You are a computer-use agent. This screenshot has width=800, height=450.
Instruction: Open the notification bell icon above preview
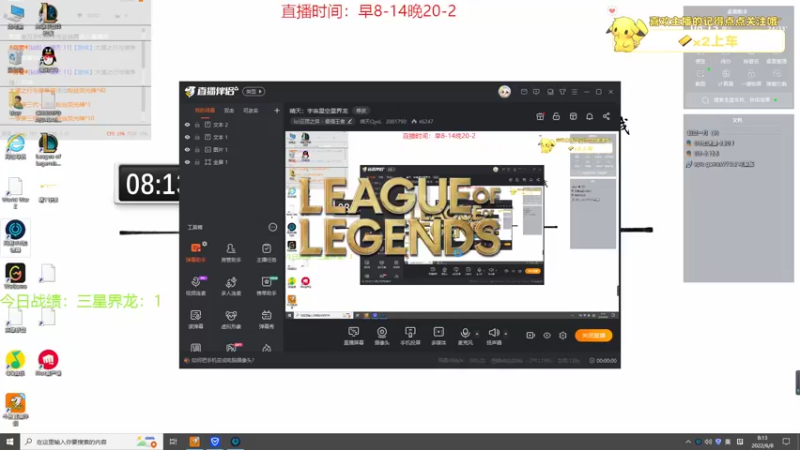tap(589, 116)
